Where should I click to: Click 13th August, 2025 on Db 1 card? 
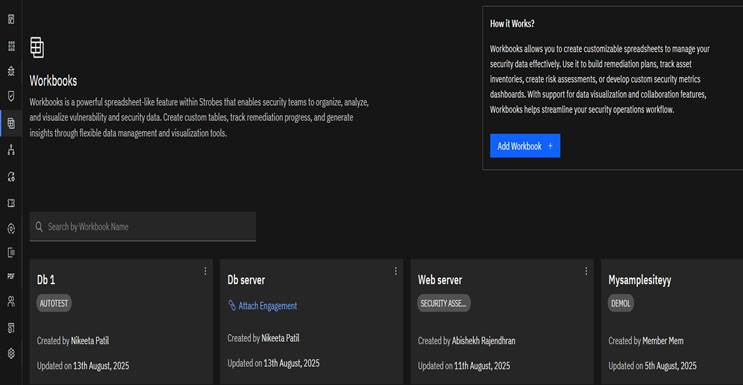101,366
